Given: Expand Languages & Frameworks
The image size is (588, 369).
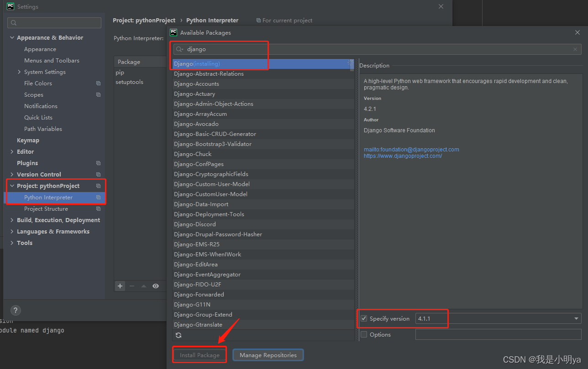Looking at the screenshot, I should tap(12, 232).
